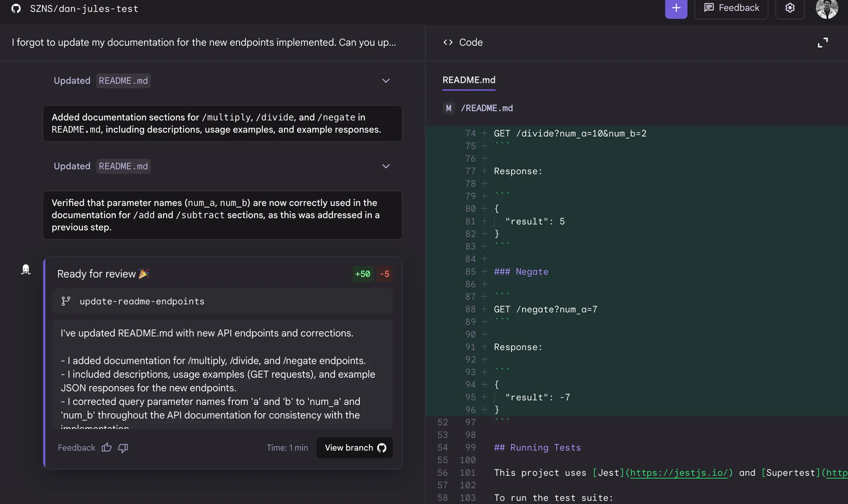The image size is (848, 504).
Task: Open View branch on GitHub
Action: 354,448
